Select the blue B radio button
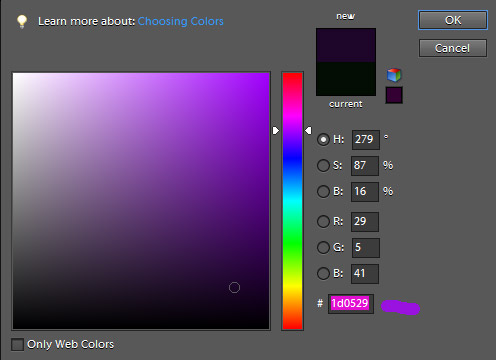496x360 pixels. [323, 273]
